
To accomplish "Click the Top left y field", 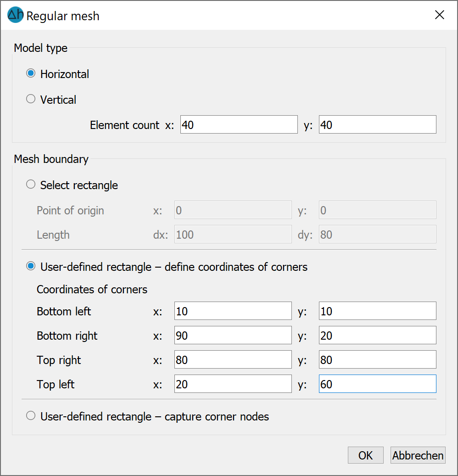I will pyautogui.click(x=378, y=384).
